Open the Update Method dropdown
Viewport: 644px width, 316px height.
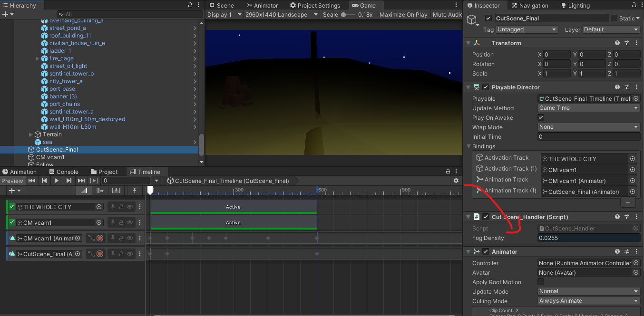(x=589, y=108)
